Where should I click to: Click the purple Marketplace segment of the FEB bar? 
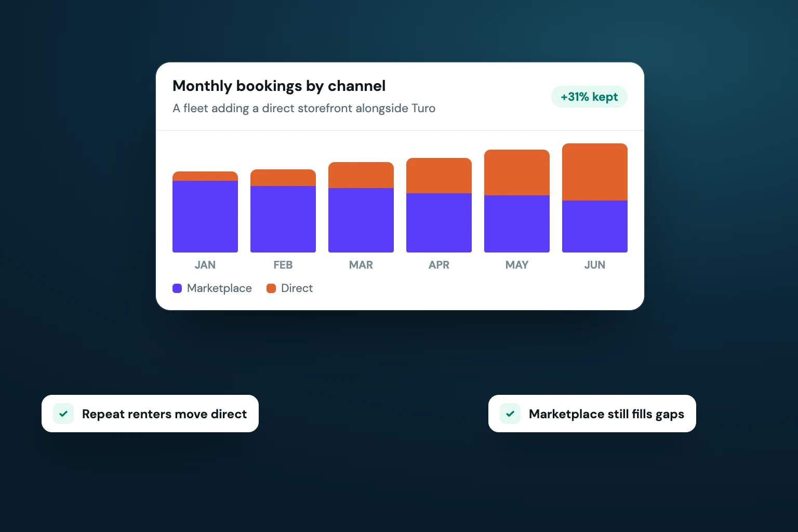[x=283, y=219]
